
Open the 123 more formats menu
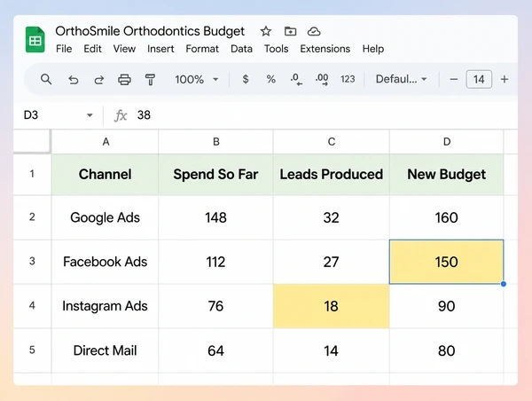(x=348, y=80)
